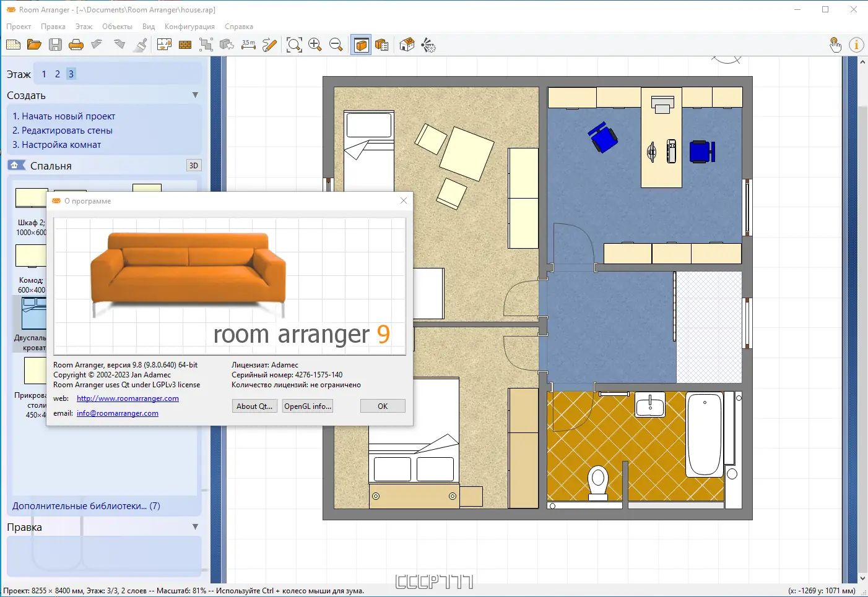Open the Объекты menu
This screenshot has width=868, height=597.
(117, 27)
